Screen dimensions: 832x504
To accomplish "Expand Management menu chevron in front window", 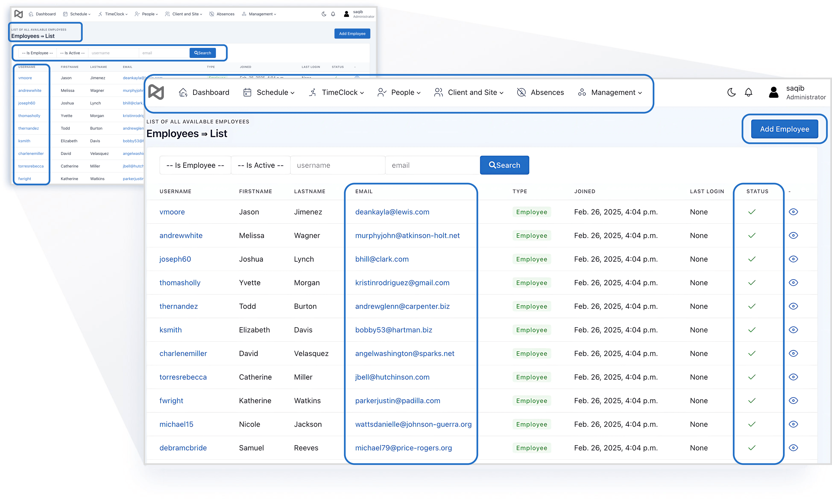I will tap(640, 93).
